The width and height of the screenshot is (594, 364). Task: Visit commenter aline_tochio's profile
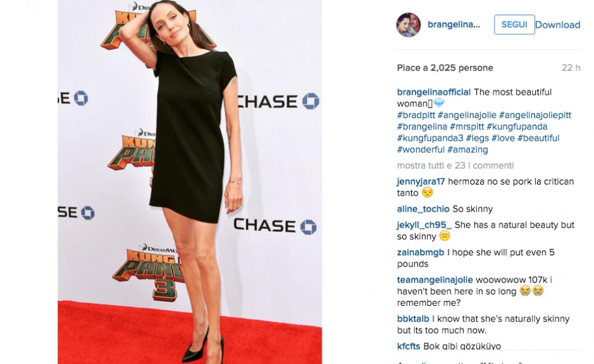click(x=423, y=209)
